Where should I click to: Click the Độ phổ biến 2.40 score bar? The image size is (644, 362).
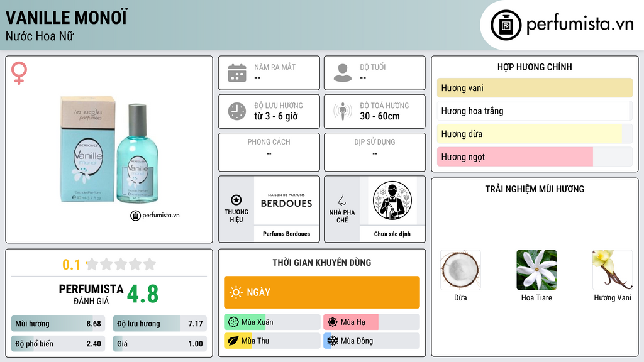click(x=58, y=344)
